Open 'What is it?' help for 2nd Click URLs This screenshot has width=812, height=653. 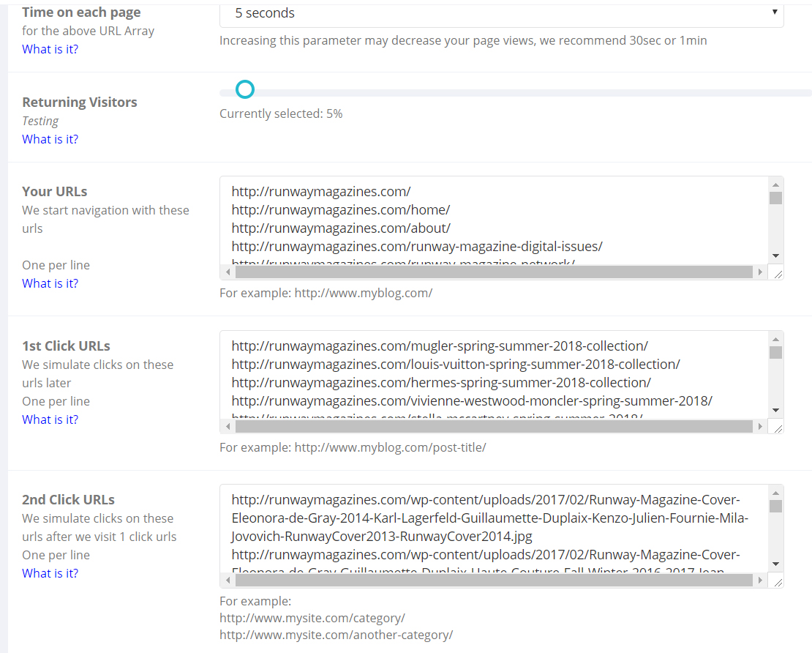(x=50, y=573)
